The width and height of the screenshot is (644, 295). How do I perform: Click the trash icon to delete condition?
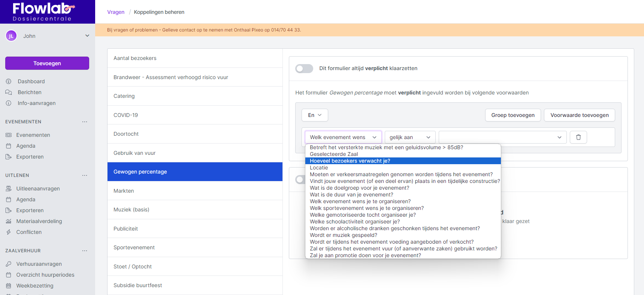(578, 137)
